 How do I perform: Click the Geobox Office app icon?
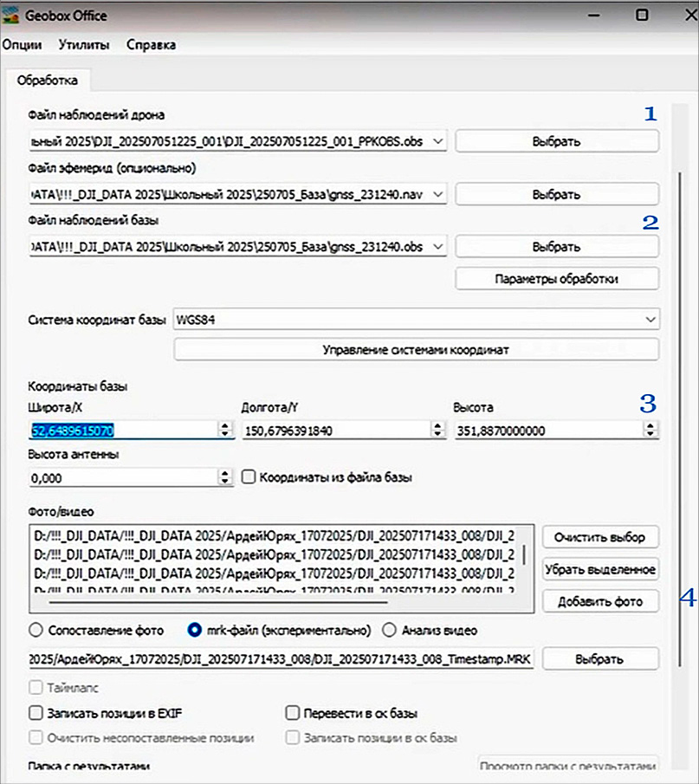[11, 15]
